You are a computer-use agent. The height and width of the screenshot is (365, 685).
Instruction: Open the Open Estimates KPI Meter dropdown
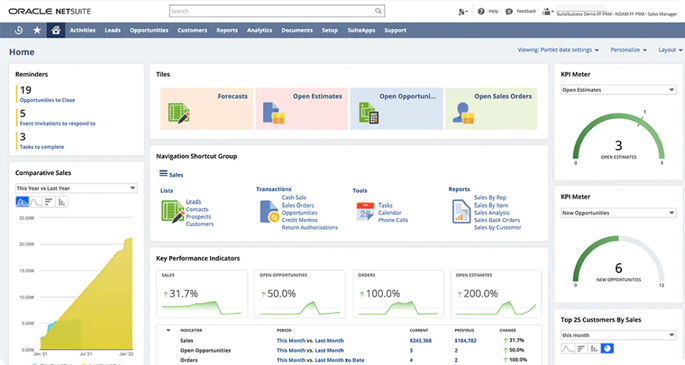(619, 90)
